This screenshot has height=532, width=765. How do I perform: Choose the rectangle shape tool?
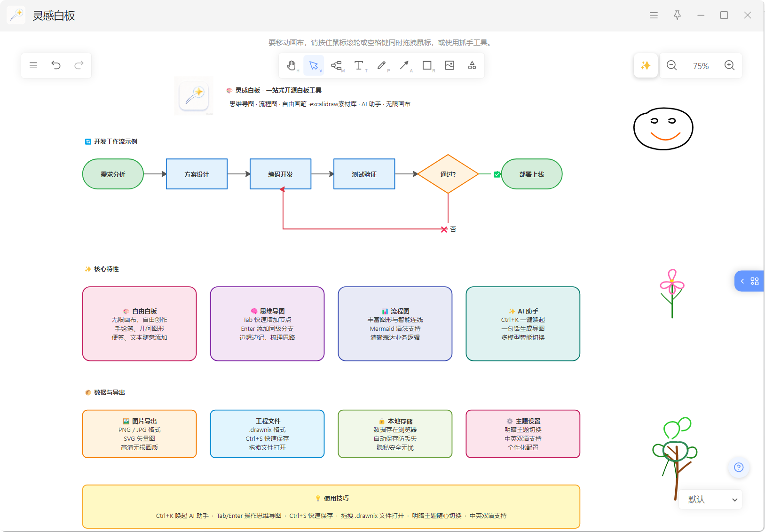(x=426, y=65)
